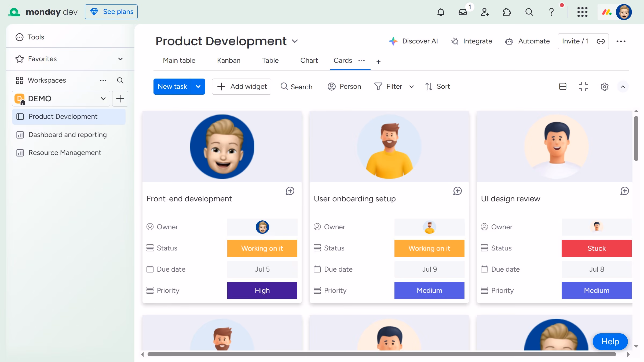The width and height of the screenshot is (644, 362).
Task: Add new item with sidebar plus button
Action: point(120,99)
